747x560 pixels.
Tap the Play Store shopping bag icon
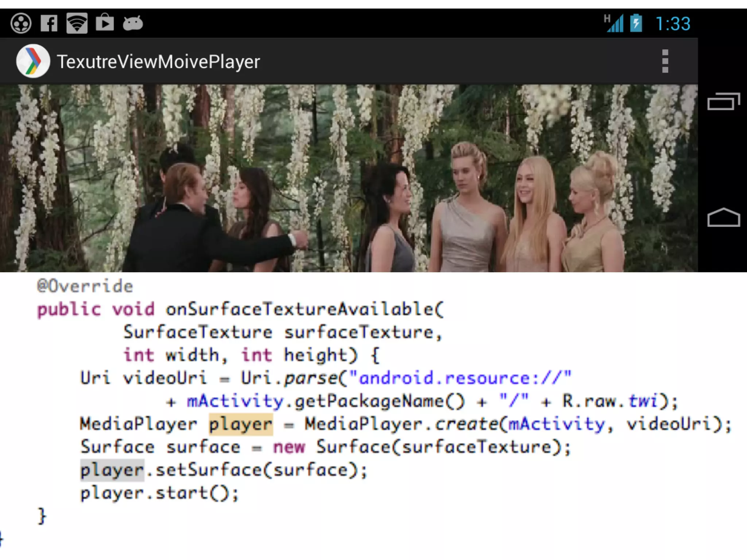pyautogui.click(x=105, y=23)
